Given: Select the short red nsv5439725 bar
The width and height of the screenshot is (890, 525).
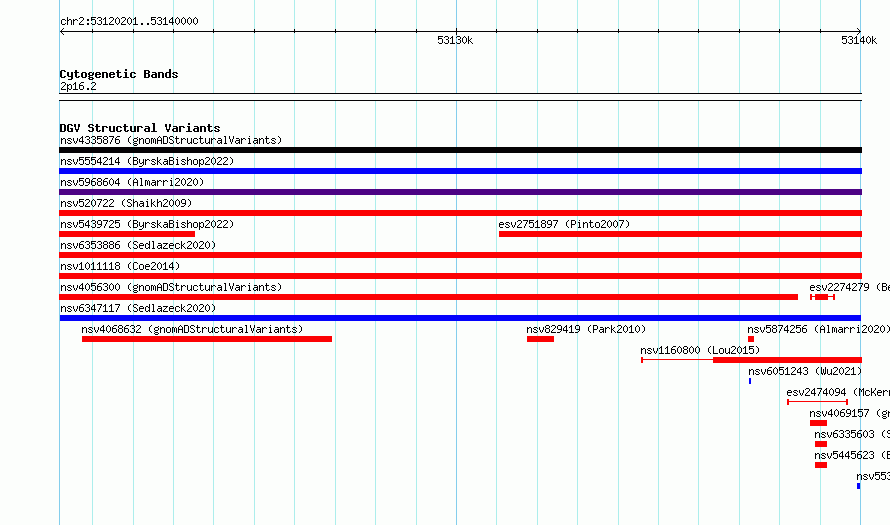Looking at the screenshot, I should (127, 234).
